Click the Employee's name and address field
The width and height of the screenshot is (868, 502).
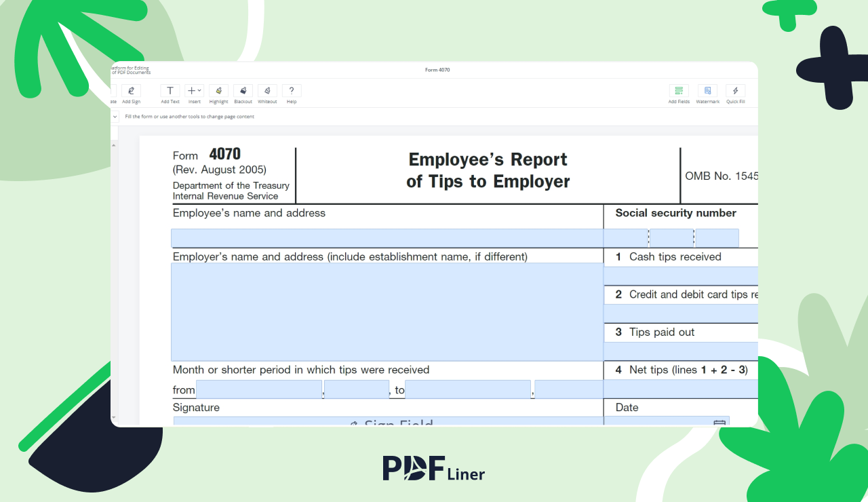click(x=387, y=238)
